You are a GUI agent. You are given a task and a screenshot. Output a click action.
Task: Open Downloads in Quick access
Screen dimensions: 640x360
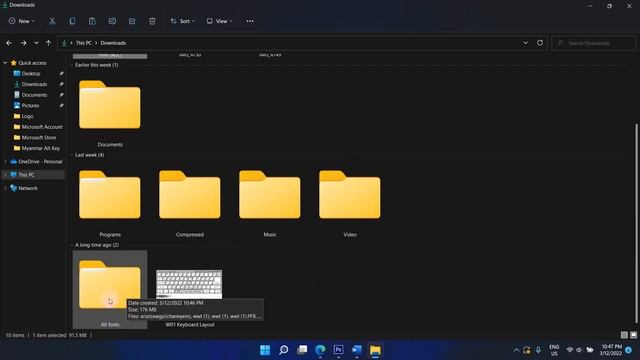point(34,84)
